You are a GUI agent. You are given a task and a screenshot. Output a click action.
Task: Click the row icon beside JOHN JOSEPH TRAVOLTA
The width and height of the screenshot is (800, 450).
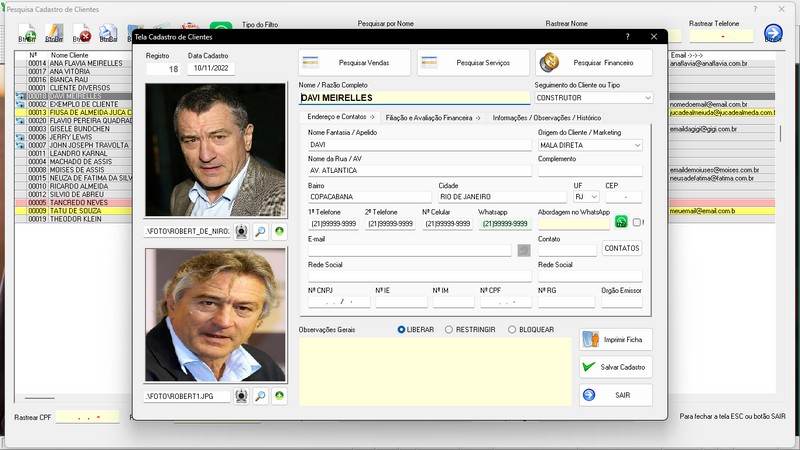[x=20, y=145]
